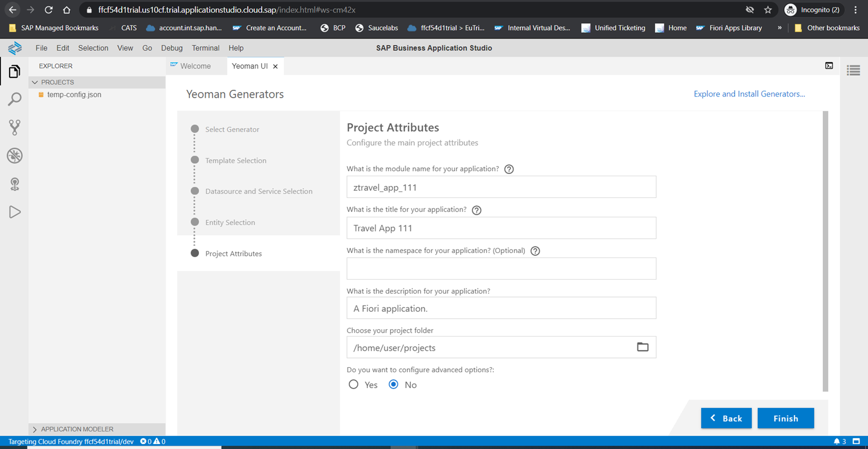The height and width of the screenshot is (449, 868).
Task: Open the Explorer view in the activity bar
Action: coord(14,71)
